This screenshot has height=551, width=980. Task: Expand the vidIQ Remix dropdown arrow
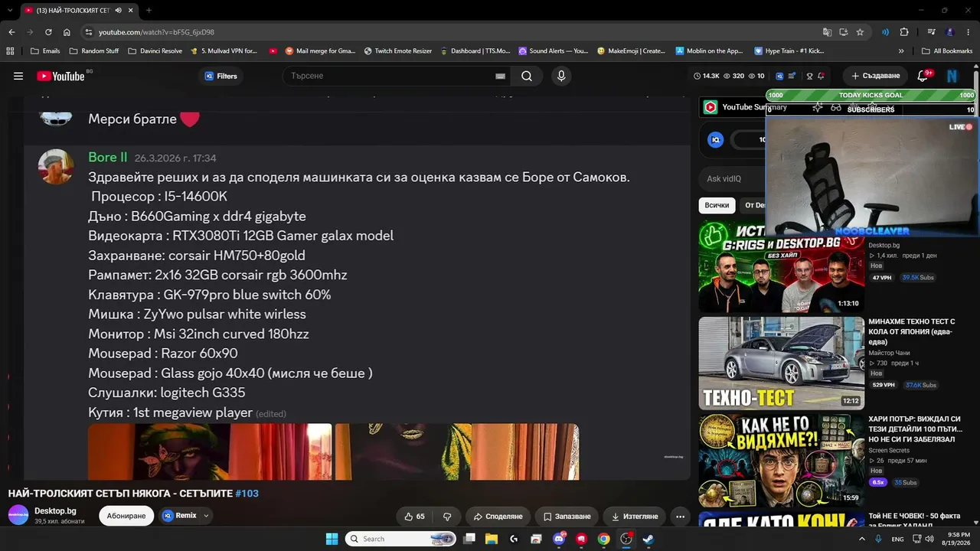[x=206, y=516]
